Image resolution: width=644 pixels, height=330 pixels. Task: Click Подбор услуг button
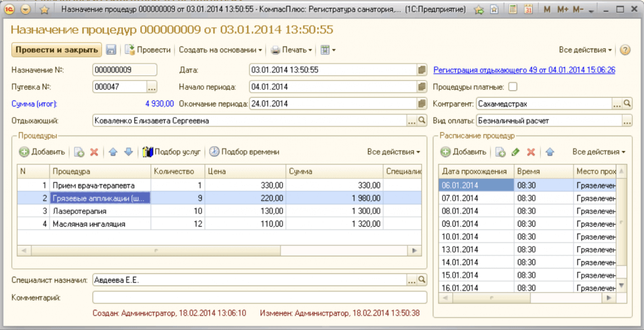point(172,152)
